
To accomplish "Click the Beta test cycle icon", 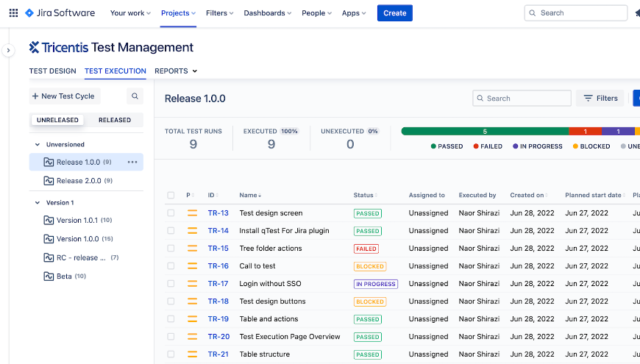I will click(x=49, y=276).
